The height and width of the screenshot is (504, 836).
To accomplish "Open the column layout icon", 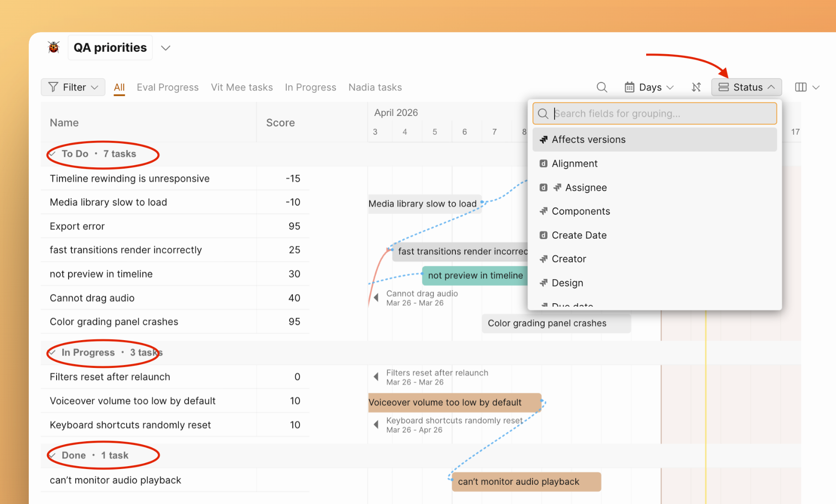I will [x=801, y=87].
